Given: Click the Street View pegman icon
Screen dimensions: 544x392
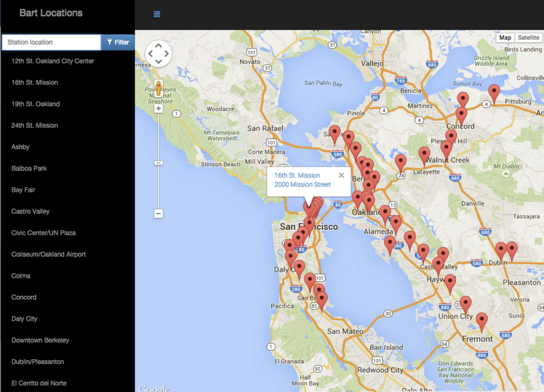Looking at the screenshot, I should 158,88.
